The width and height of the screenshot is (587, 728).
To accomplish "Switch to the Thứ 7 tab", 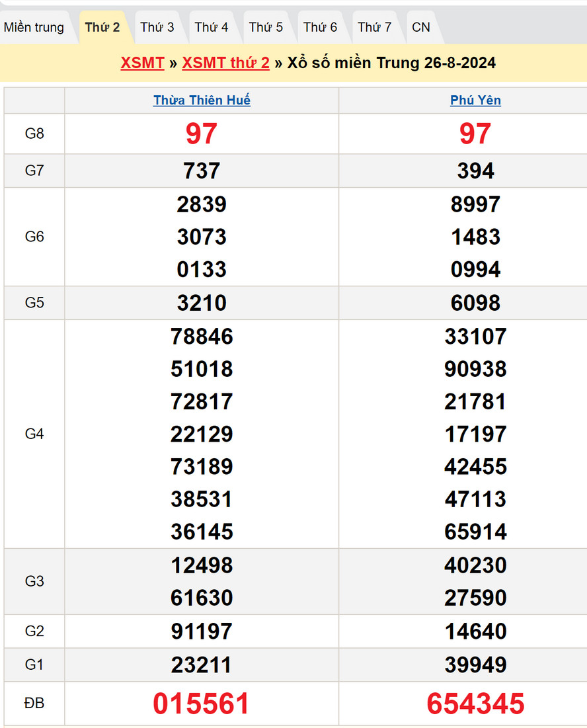I will [375, 28].
